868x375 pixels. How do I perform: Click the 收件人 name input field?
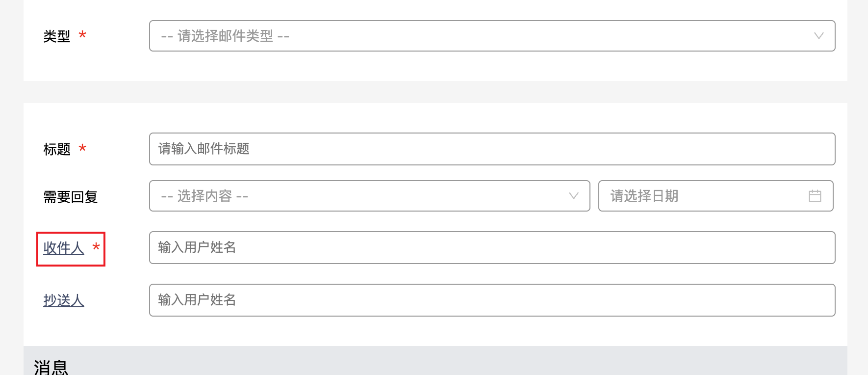[x=491, y=247]
